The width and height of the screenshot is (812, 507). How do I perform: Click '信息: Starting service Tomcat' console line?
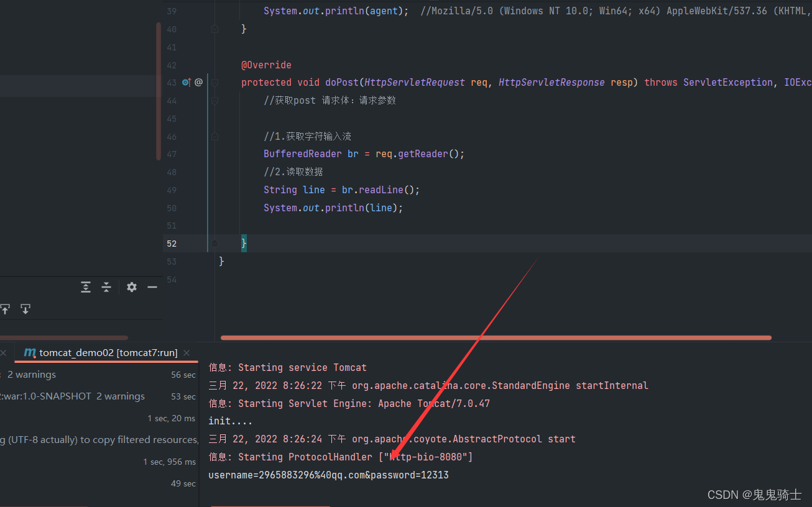[x=288, y=368]
